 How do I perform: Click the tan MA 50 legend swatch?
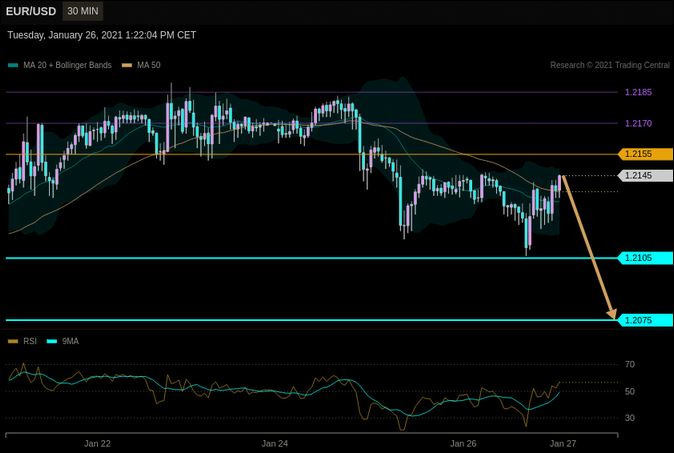coord(127,66)
